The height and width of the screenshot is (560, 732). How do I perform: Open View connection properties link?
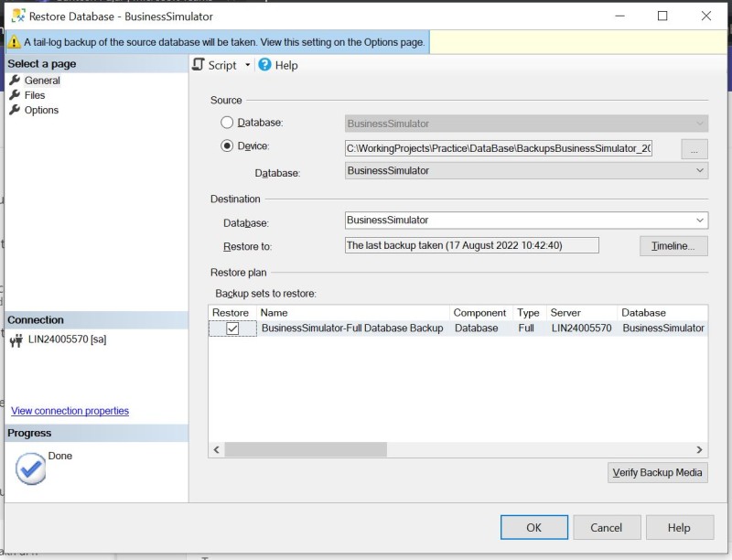point(70,411)
